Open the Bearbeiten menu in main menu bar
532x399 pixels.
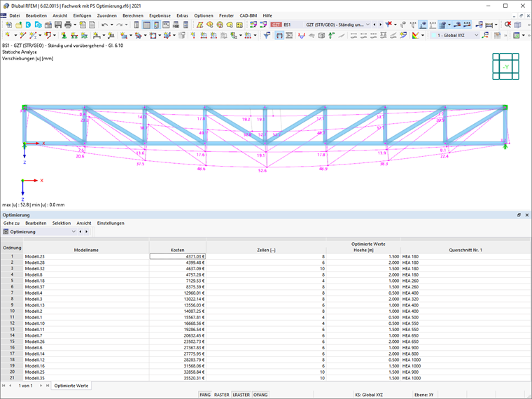pos(36,15)
